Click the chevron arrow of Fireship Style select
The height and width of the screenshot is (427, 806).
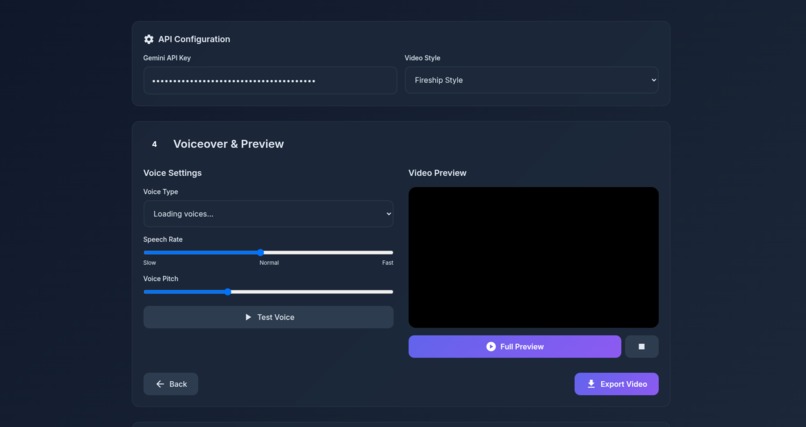click(x=653, y=80)
